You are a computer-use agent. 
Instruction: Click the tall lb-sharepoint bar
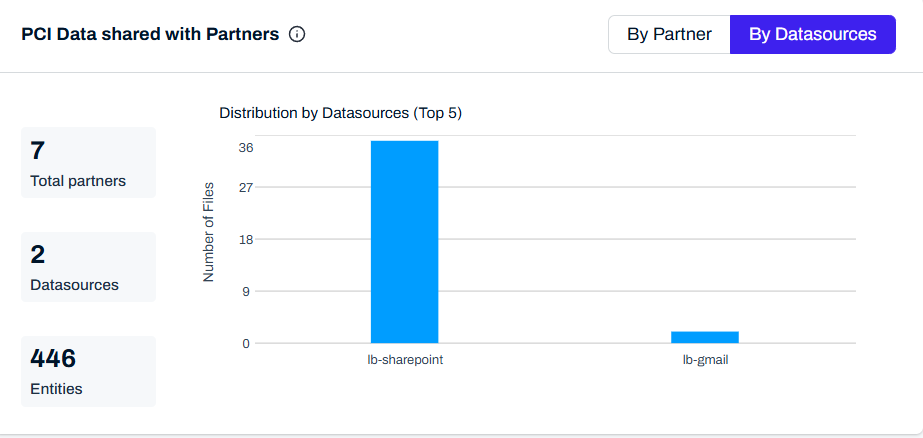[x=404, y=242]
